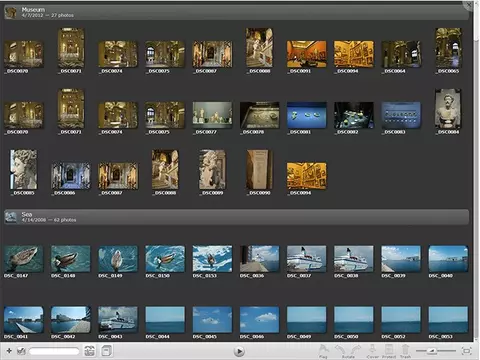The width and height of the screenshot is (480, 360).
Task: Click the Protect icon in the toolbar
Action: point(389,351)
